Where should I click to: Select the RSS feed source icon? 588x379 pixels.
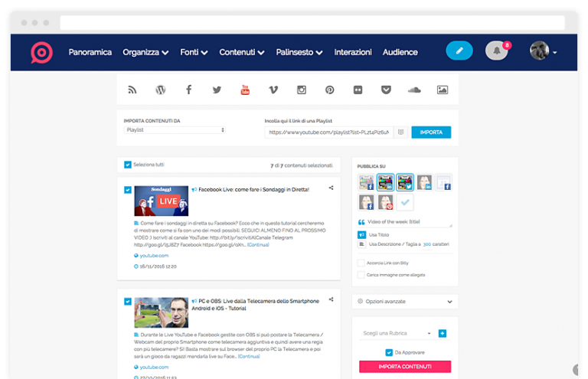(132, 90)
